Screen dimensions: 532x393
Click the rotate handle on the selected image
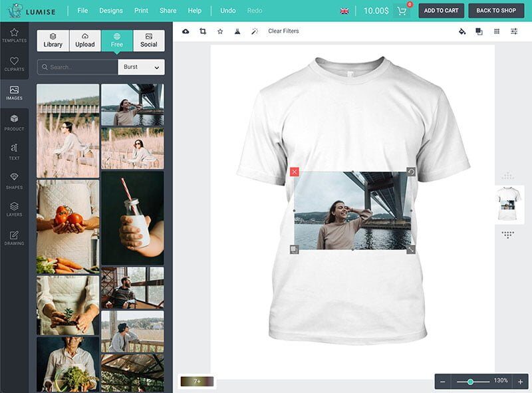pos(411,172)
